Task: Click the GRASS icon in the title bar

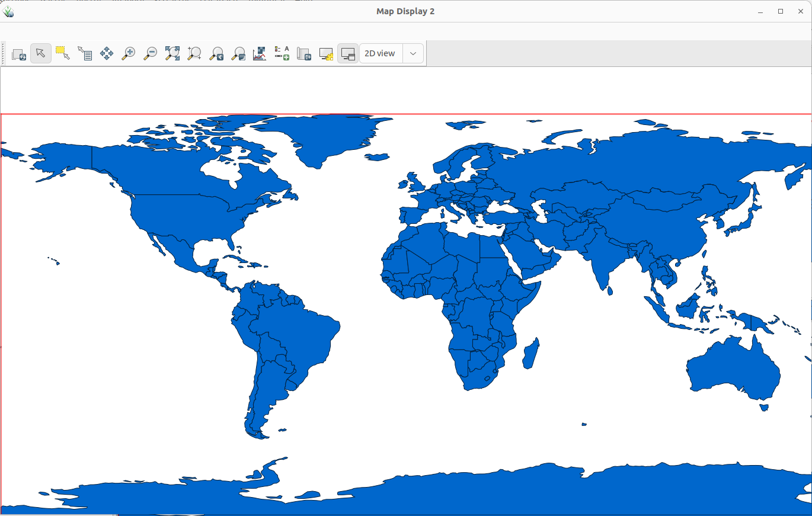Action: [x=8, y=11]
